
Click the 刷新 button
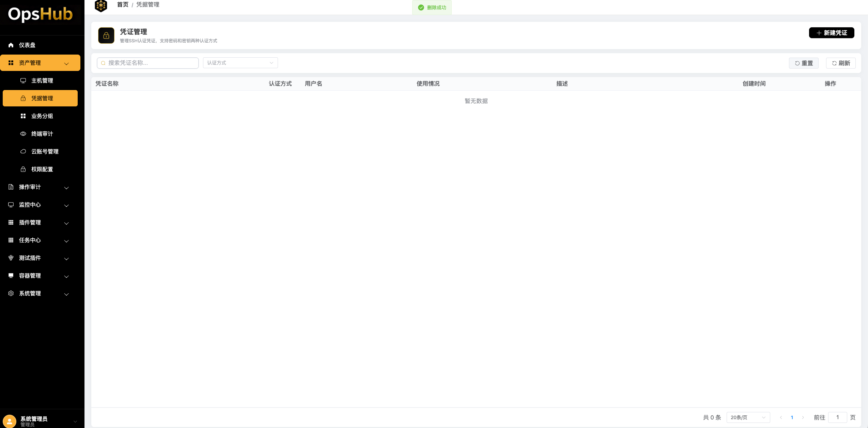coord(840,63)
